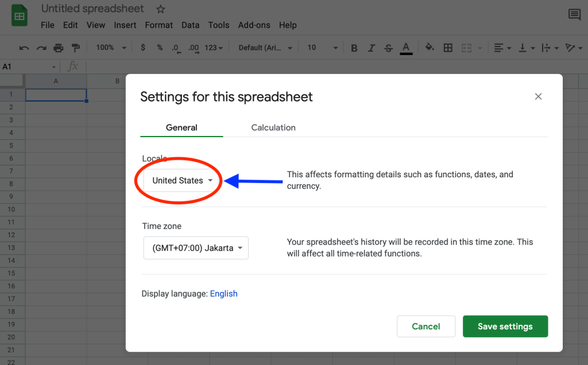Screen dimensions: 588x365
Task: Open the font size dropdown
Action: [x=322, y=48]
